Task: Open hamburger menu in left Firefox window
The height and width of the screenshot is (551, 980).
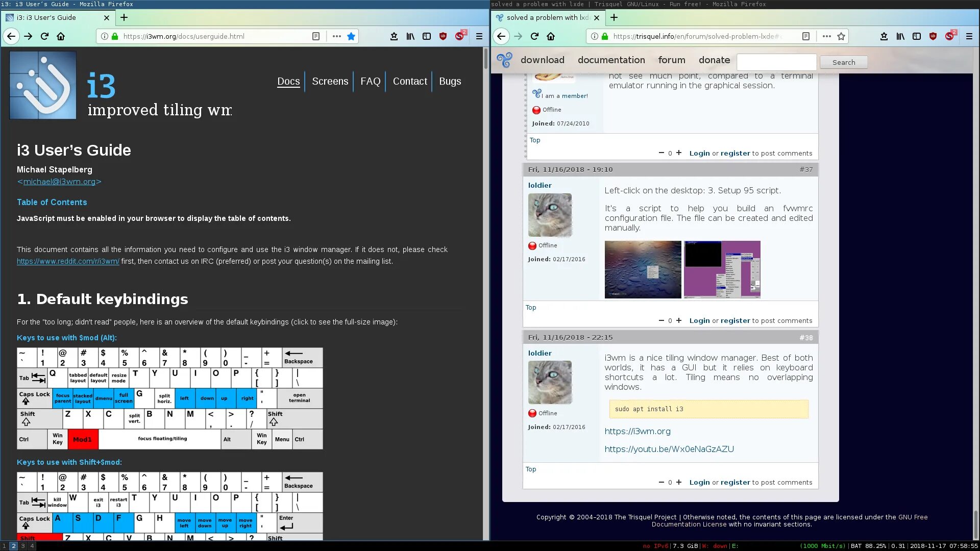Action: click(x=479, y=36)
